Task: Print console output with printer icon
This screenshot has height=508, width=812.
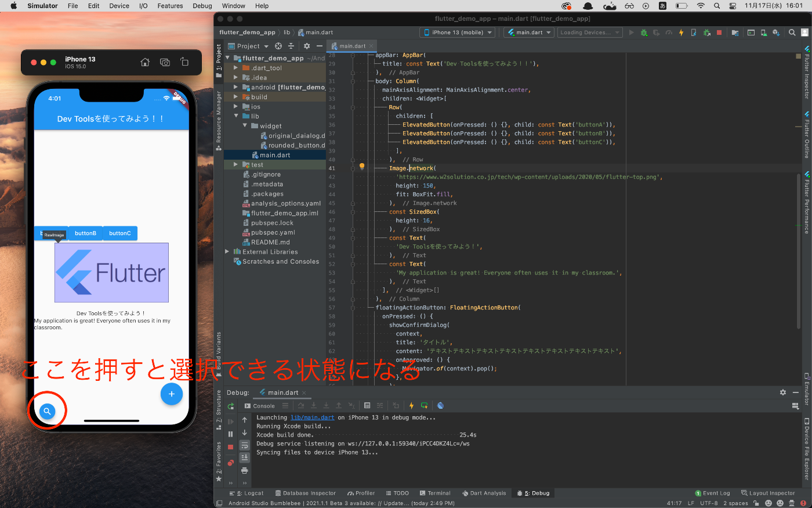Action: pyautogui.click(x=245, y=470)
